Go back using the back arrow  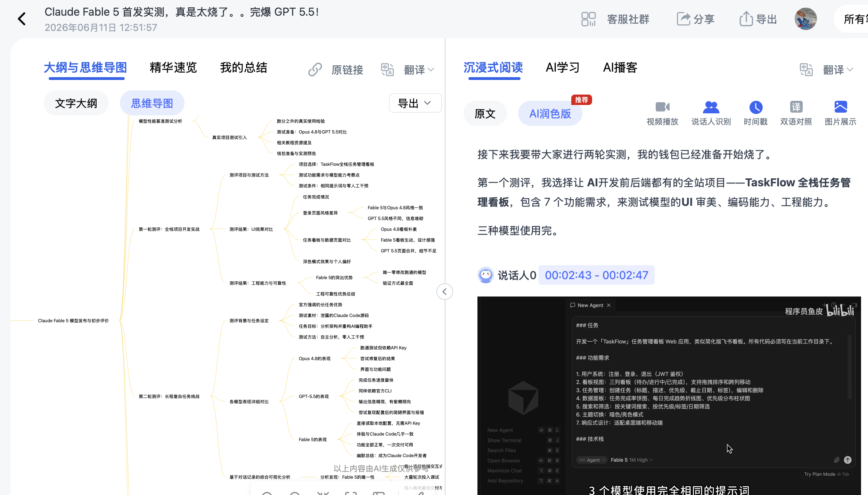[22, 19]
